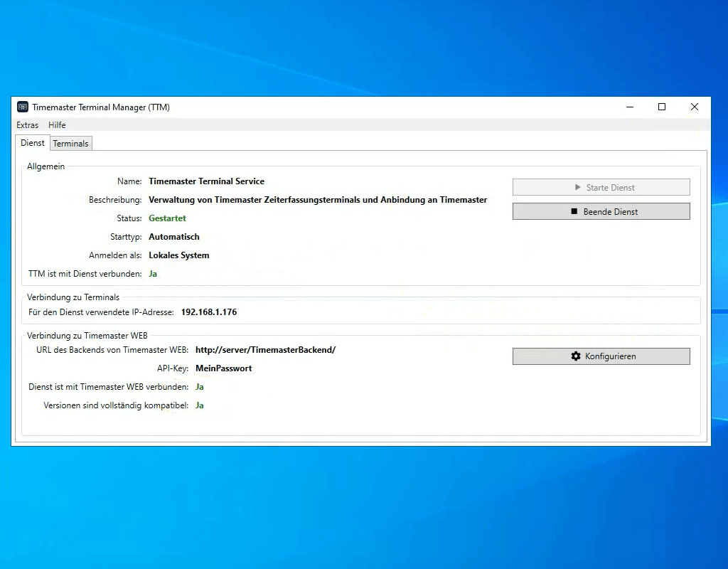Click the IP address 192.168.1.176 value
The width and height of the screenshot is (728, 569).
(208, 312)
